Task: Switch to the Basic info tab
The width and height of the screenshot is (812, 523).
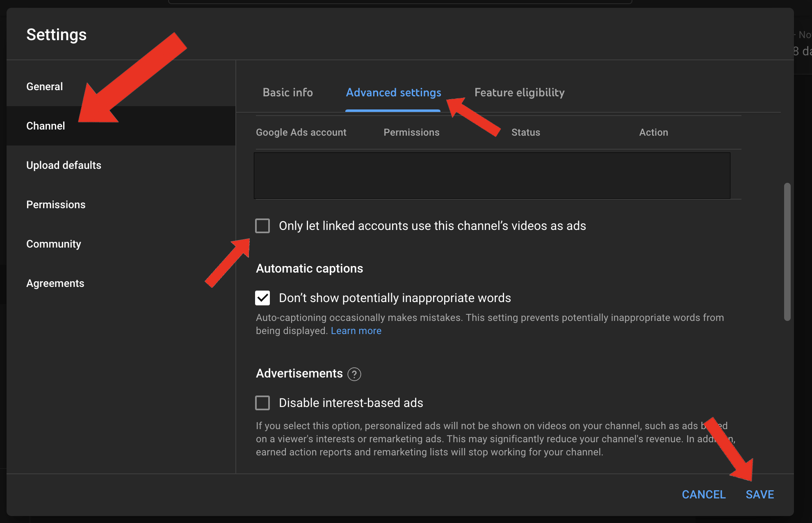Action: coord(288,93)
